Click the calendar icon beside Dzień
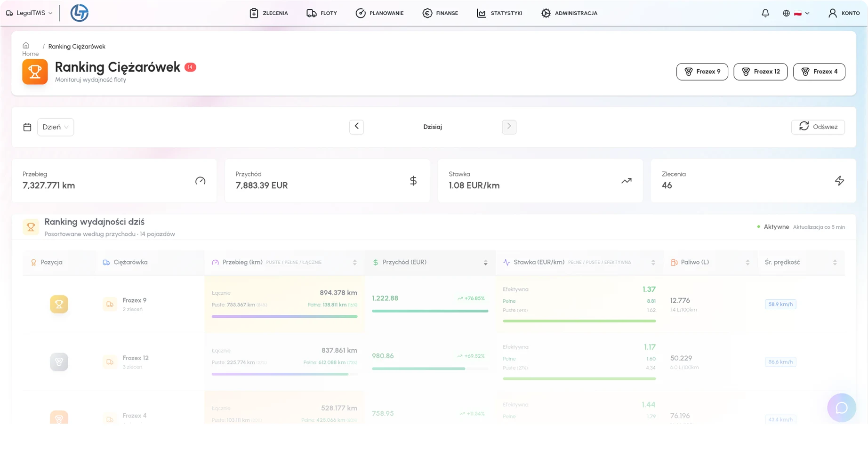 27,127
